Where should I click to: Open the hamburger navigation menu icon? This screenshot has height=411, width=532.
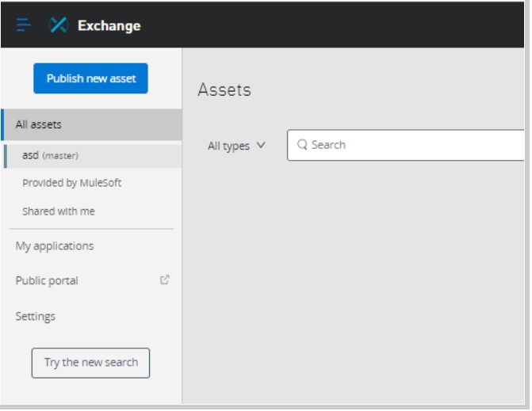click(21, 25)
